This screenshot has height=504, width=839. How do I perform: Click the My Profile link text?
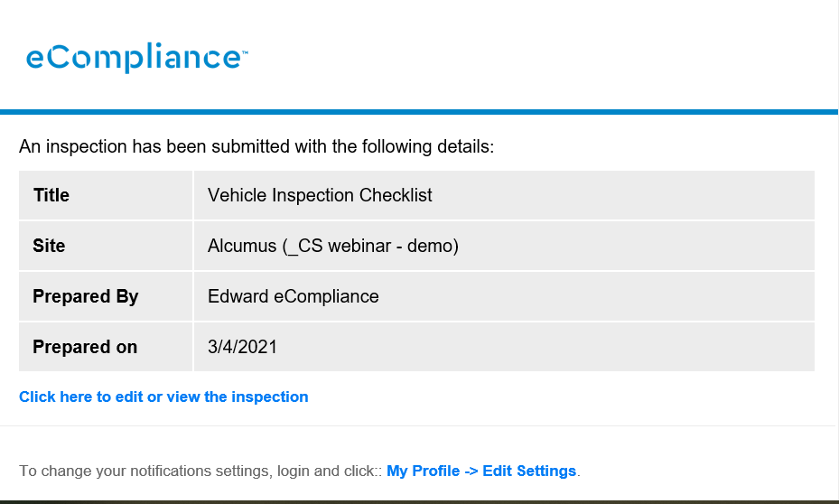pyautogui.click(x=424, y=471)
